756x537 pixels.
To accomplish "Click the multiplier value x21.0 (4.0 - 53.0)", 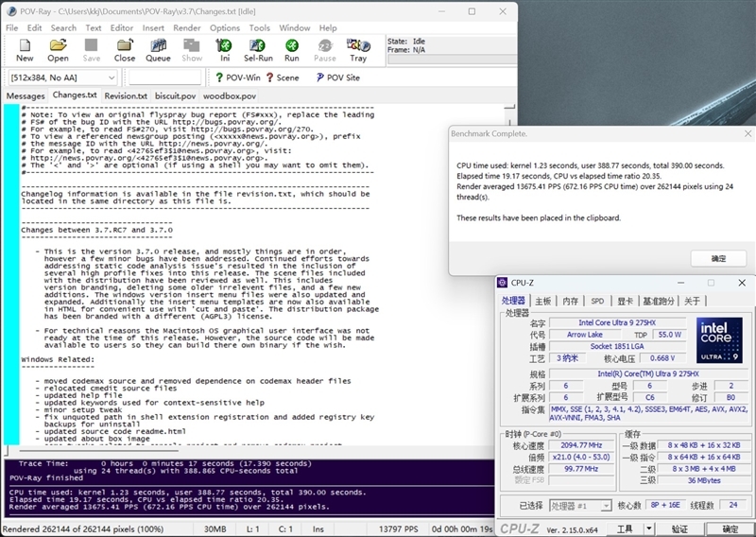I will [x=581, y=457].
